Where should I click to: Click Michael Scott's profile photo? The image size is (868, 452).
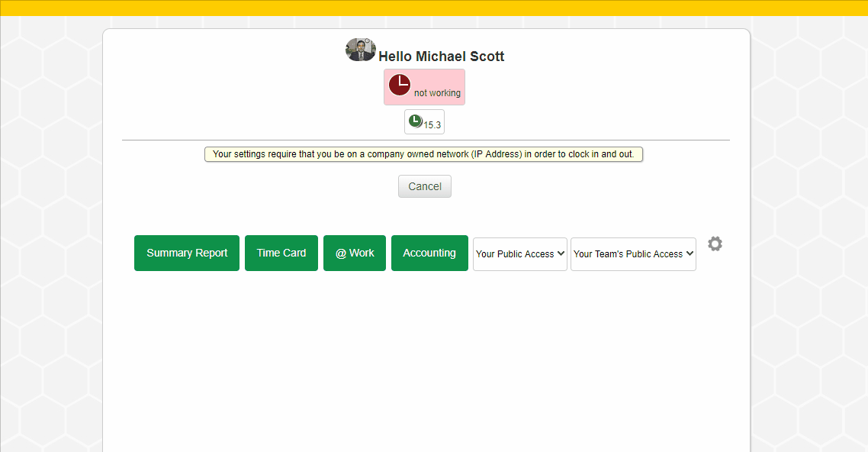pos(360,50)
